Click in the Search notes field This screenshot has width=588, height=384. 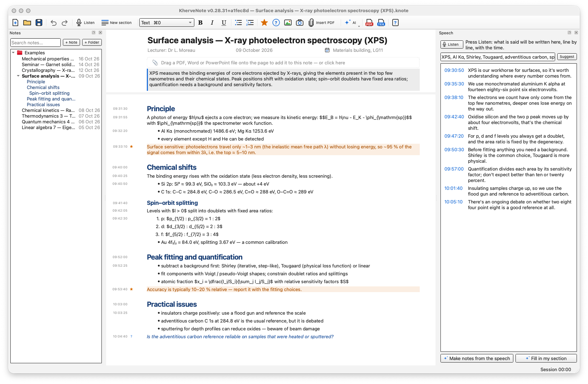(x=35, y=43)
